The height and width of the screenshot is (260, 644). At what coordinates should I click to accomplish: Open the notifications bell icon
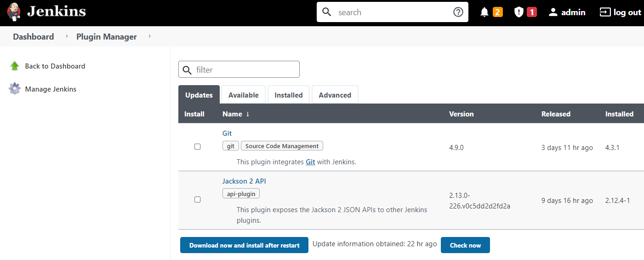click(x=484, y=12)
